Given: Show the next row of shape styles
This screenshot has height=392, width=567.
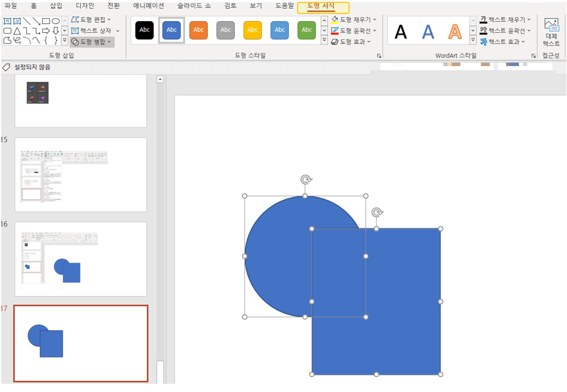Looking at the screenshot, I should click(325, 30).
